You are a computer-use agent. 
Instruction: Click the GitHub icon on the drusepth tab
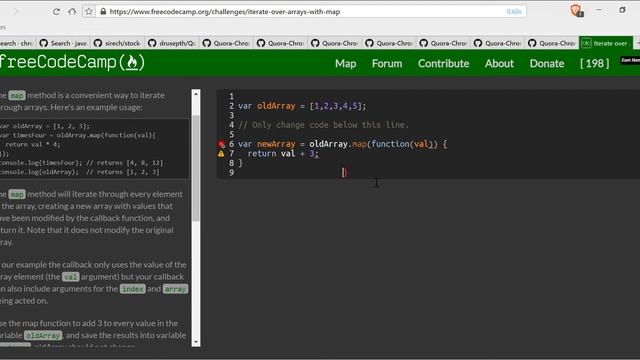pyautogui.click(x=152, y=43)
